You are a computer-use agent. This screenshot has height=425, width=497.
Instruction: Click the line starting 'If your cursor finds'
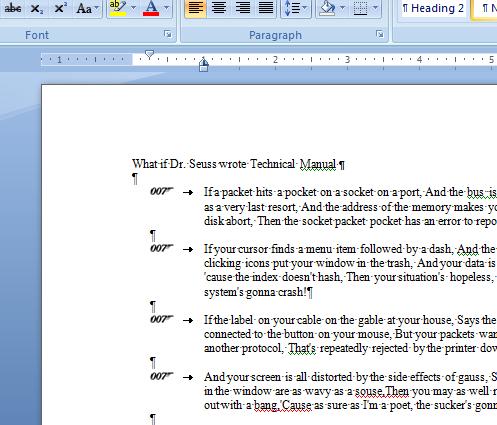pyautogui.click(x=350, y=249)
